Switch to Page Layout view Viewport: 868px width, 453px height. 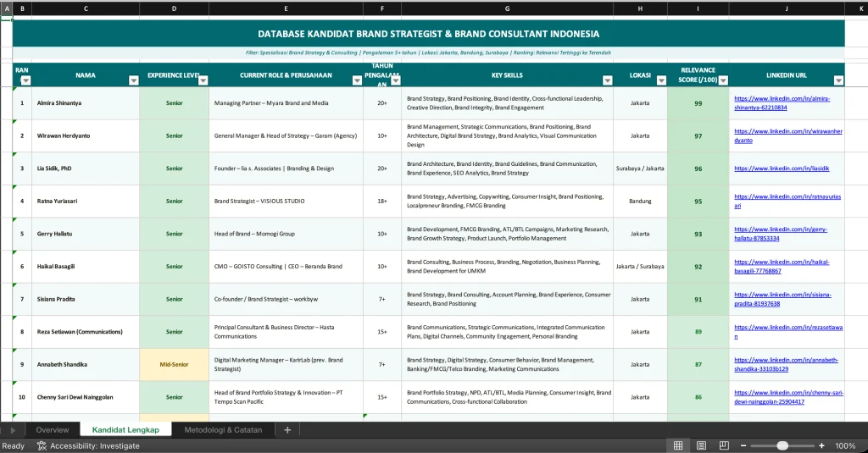coord(701,445)
